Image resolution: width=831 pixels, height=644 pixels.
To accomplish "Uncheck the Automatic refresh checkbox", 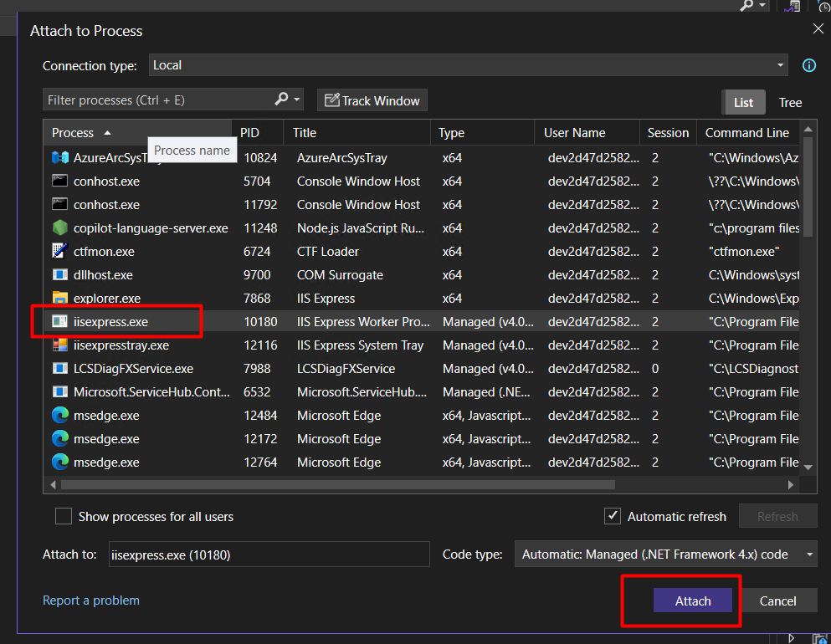I will [x=613, y=517].
